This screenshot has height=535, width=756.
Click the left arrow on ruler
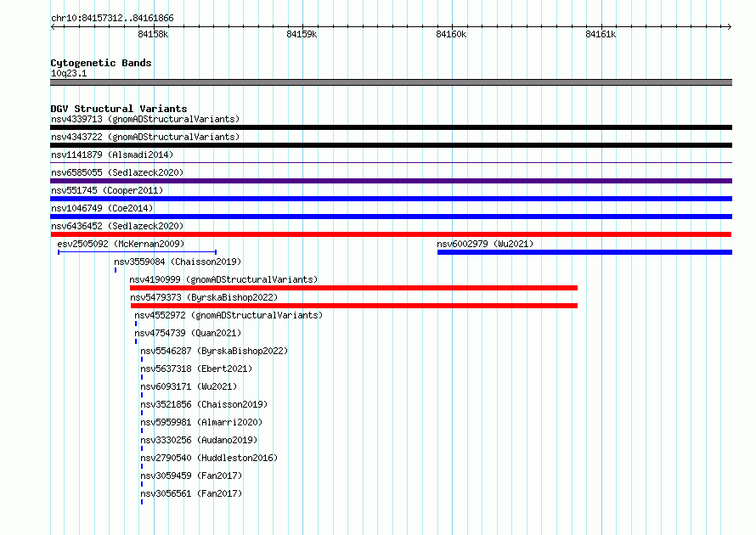click(53, 27)
